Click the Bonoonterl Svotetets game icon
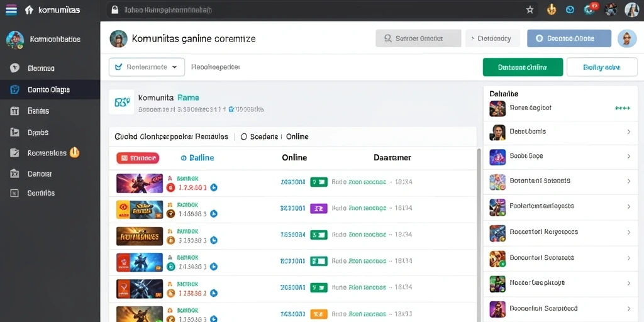The image size is (644, 322). click(x=497, y=258)
